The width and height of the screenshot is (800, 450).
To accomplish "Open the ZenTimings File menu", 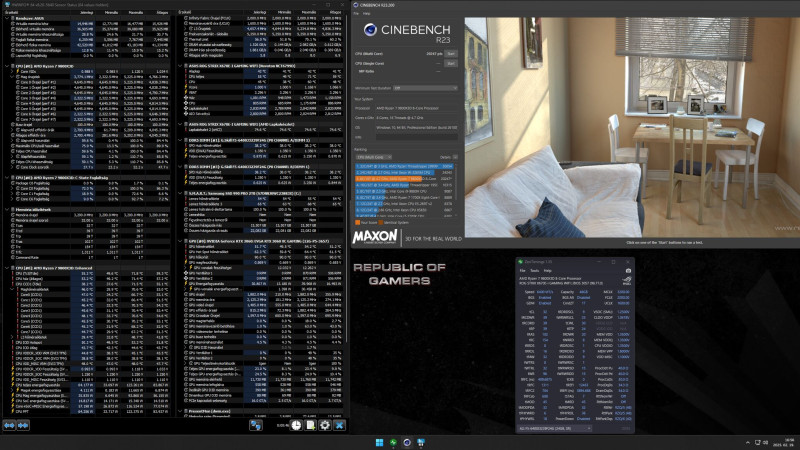I will coord(522,270).
